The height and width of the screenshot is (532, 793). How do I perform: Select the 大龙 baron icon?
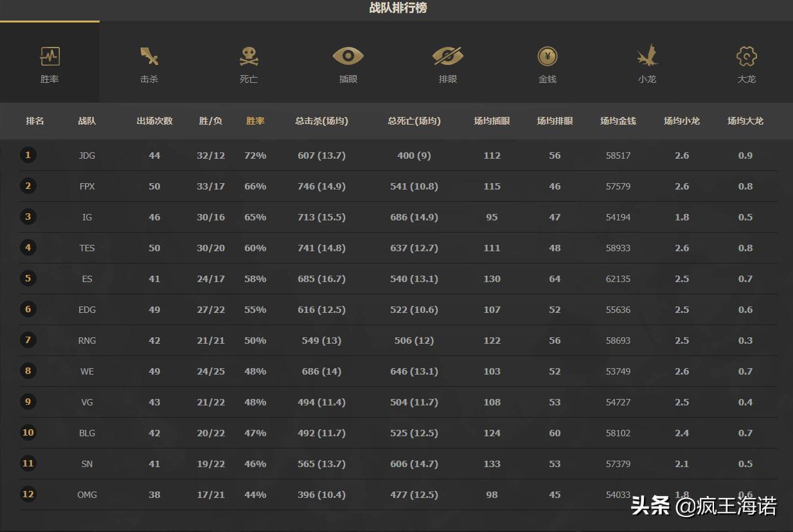coord(746,57)
